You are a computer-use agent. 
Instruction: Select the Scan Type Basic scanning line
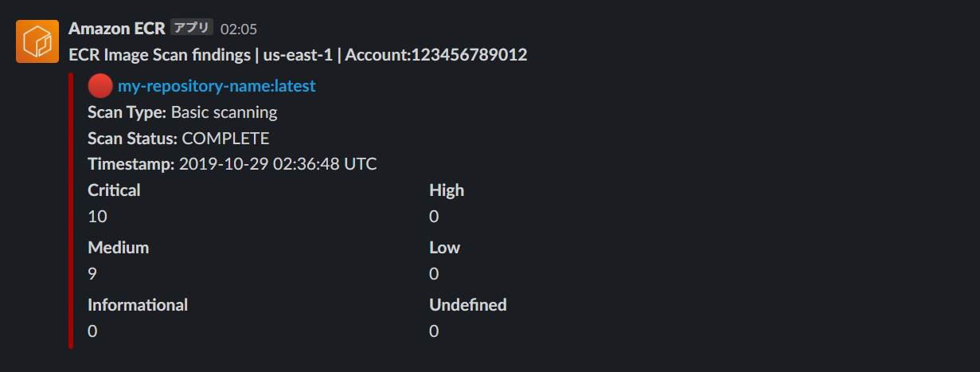click(183, 112)
